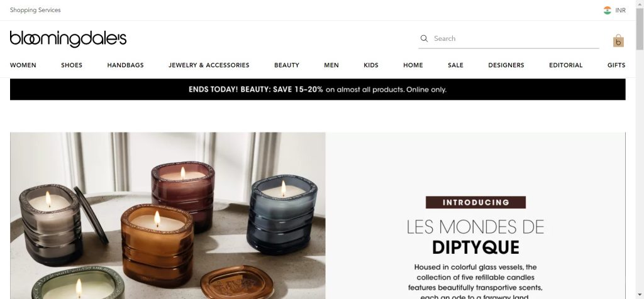This screenshot has height=299, width=644.
Task: Click the India flag icon
Action: 607,10
